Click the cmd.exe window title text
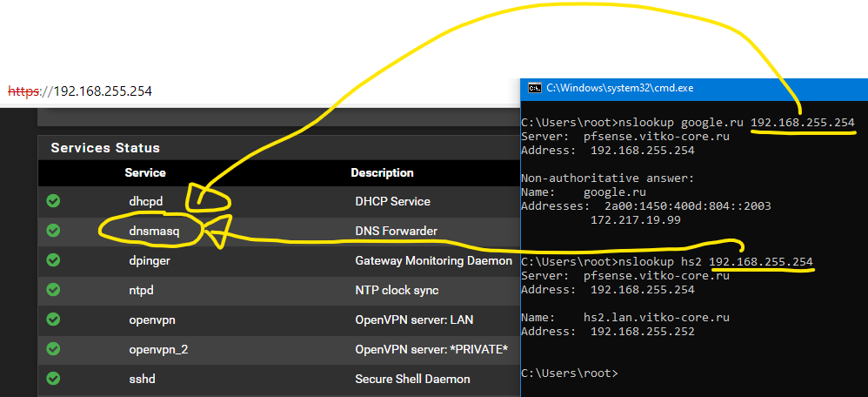Viewport: 868px width, 397px height. click(620, 88)
